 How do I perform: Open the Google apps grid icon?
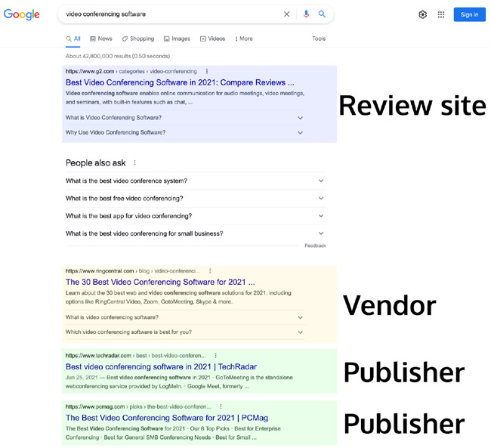[441, 14]
